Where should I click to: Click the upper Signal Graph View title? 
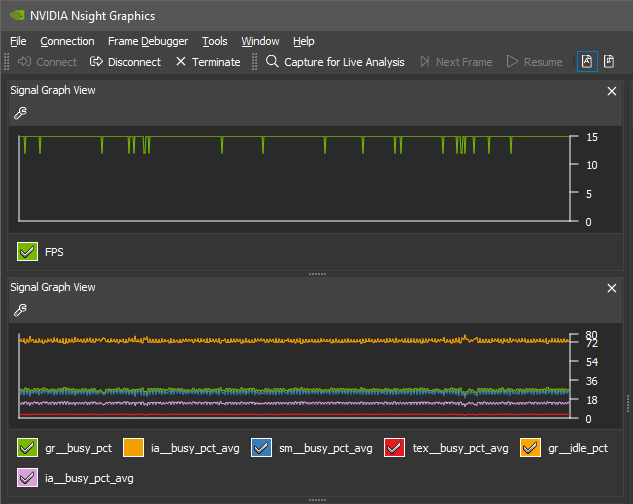click(53, 90)
